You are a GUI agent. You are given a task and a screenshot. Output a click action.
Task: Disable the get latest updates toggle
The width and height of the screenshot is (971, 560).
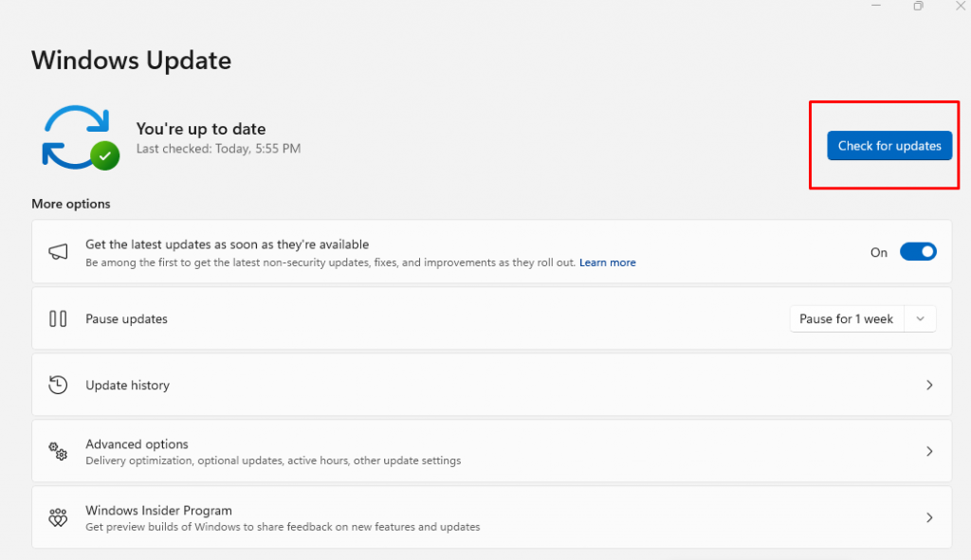tap(917, 252)
